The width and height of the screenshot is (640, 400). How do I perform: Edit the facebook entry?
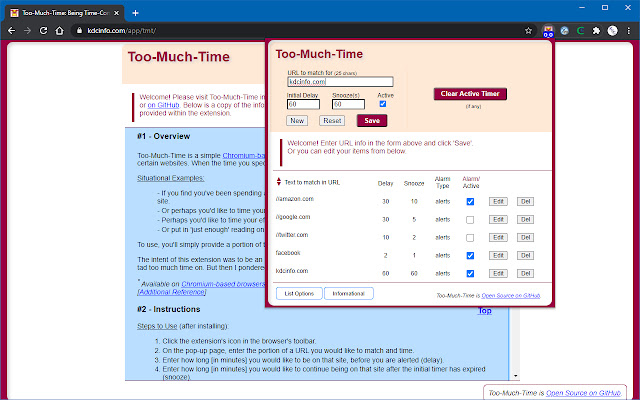(x=498, y=256)
